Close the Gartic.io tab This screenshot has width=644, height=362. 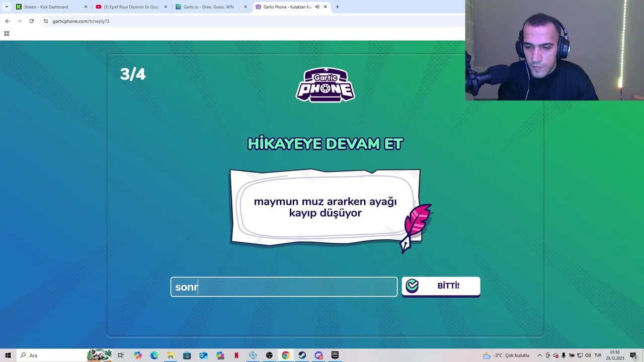click(246, 7)
